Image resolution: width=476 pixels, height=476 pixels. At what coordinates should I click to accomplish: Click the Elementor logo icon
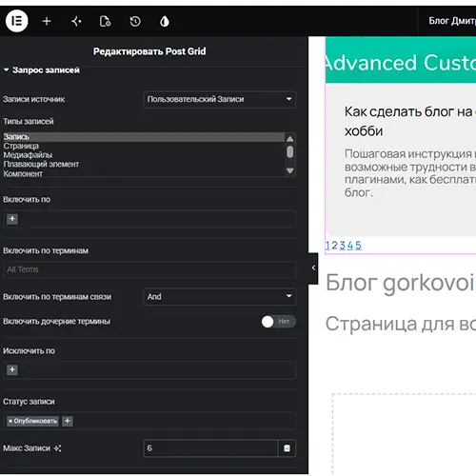[x=16, y=21]
